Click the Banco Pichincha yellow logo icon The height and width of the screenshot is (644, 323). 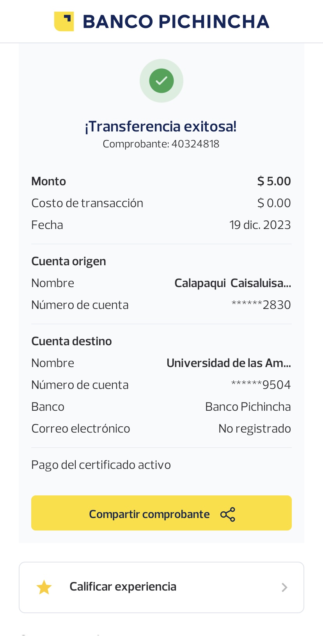point(64,21)
